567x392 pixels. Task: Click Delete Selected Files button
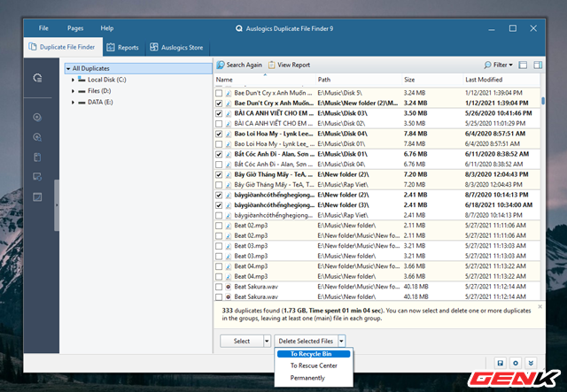coord(306,341)
